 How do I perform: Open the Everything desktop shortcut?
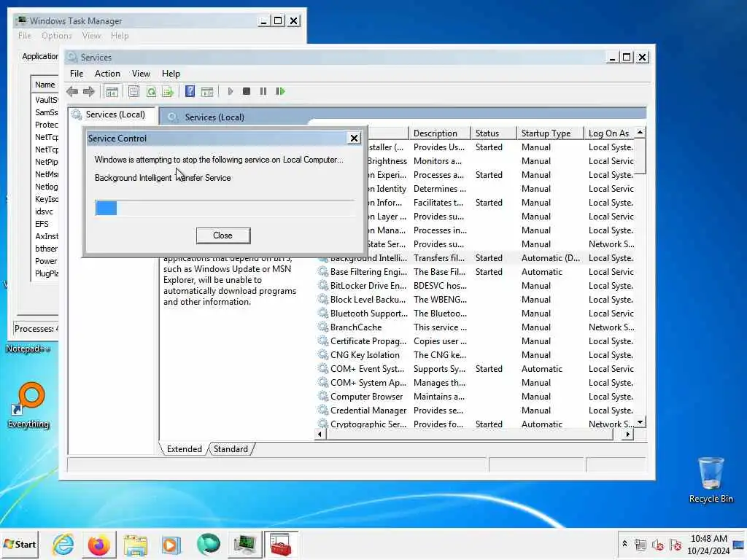28,405
